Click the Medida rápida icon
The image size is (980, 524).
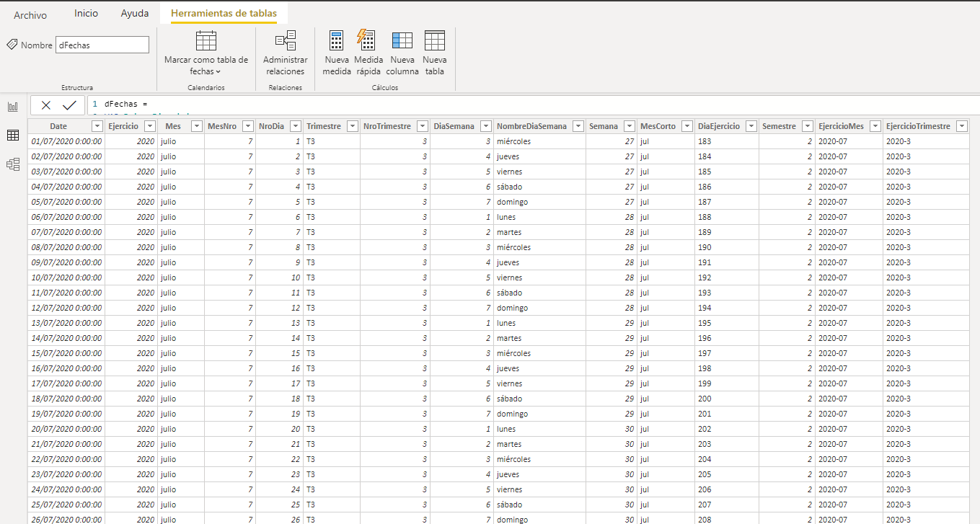368,40
